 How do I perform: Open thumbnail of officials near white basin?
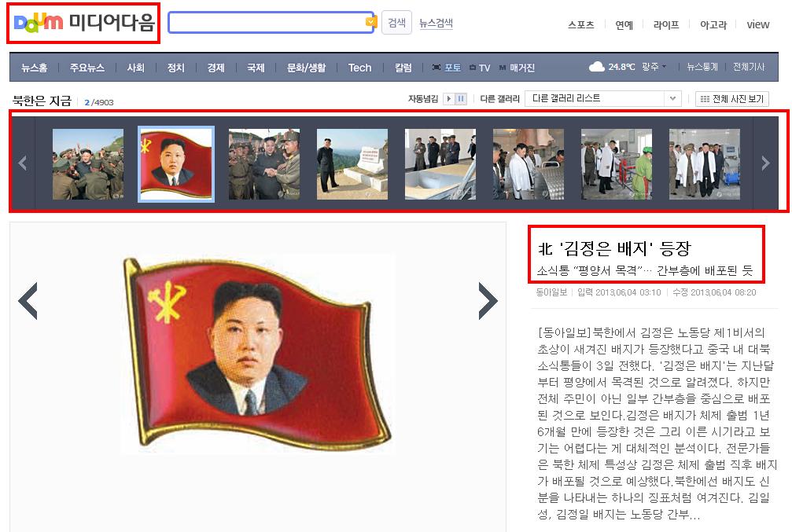point(440,164)
